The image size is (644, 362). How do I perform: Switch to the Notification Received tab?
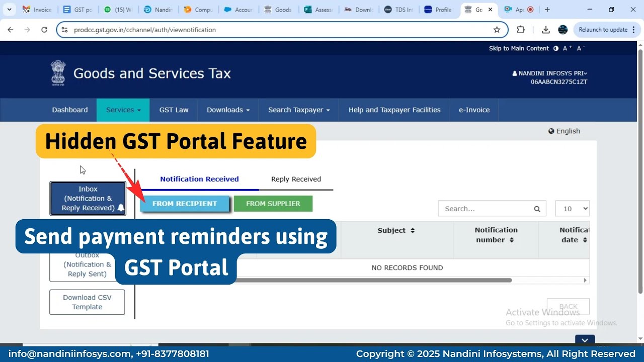(x=199, y=179)
